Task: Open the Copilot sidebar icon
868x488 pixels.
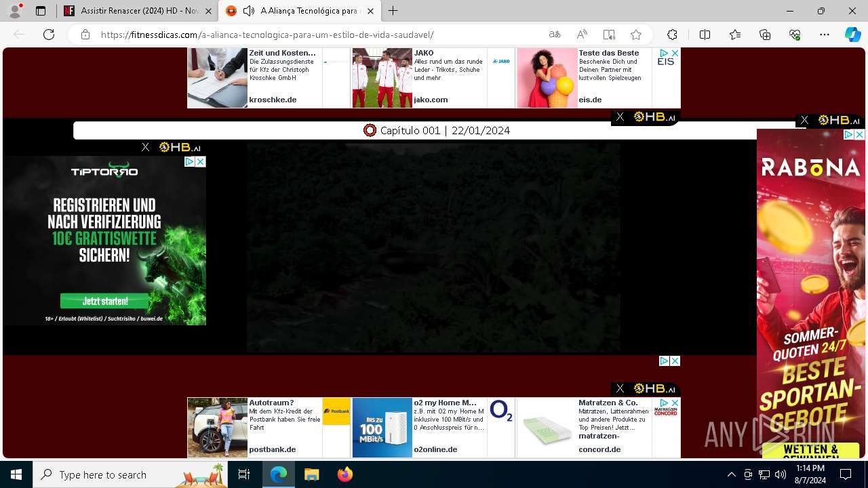Action: pos(852,35)
